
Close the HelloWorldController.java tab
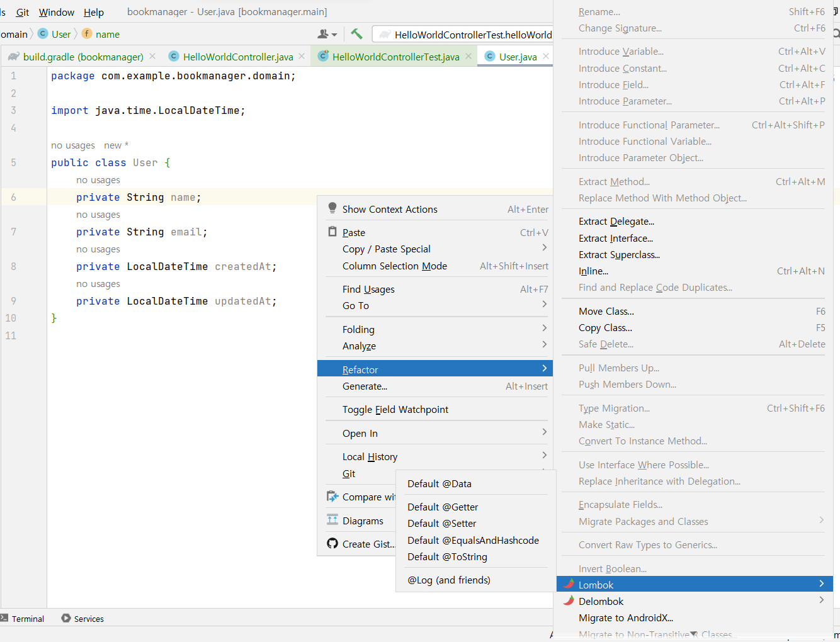pos(302,56)
